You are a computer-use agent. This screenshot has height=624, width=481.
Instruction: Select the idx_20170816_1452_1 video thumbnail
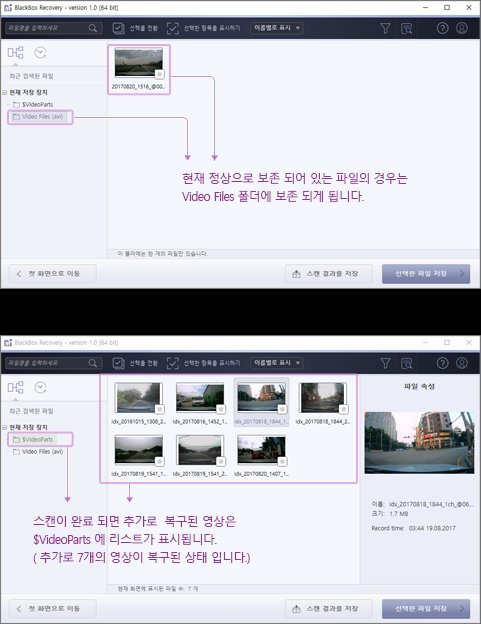click(x=200, y=398)
